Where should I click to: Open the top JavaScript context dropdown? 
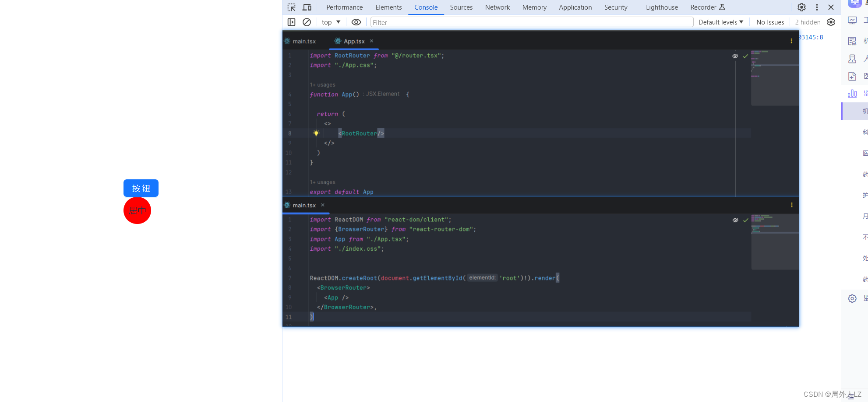pos(331,22)
